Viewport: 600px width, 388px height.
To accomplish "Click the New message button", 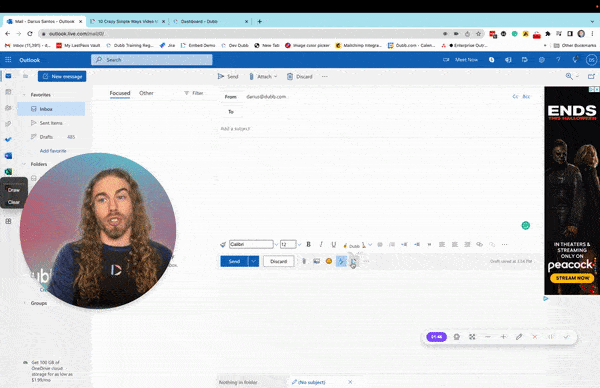I will (62, 76).
